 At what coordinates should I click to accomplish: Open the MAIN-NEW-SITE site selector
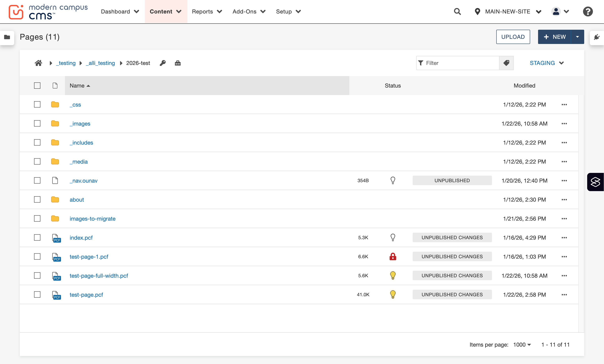point(508,11)
